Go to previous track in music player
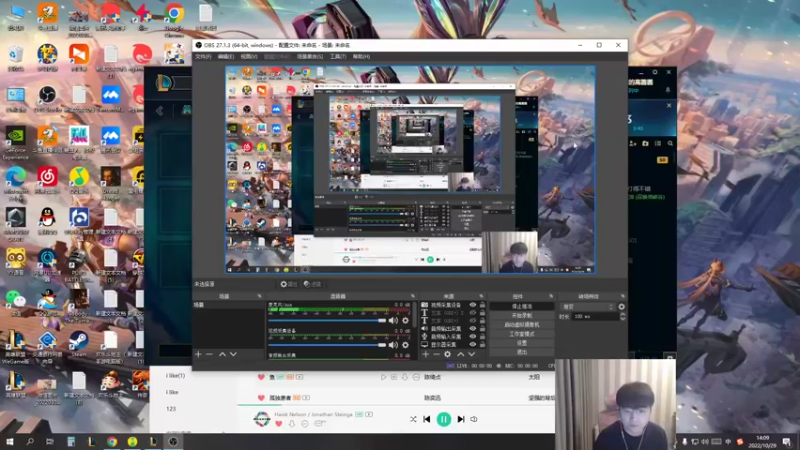 click(427, 419)
